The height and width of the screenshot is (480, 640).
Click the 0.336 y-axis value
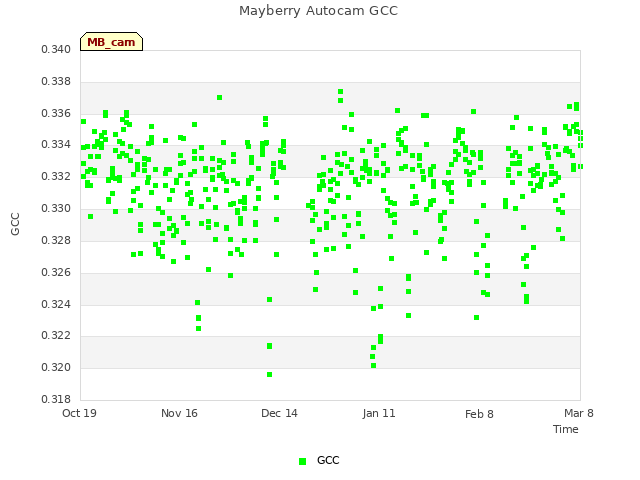(x=56, y=113)
